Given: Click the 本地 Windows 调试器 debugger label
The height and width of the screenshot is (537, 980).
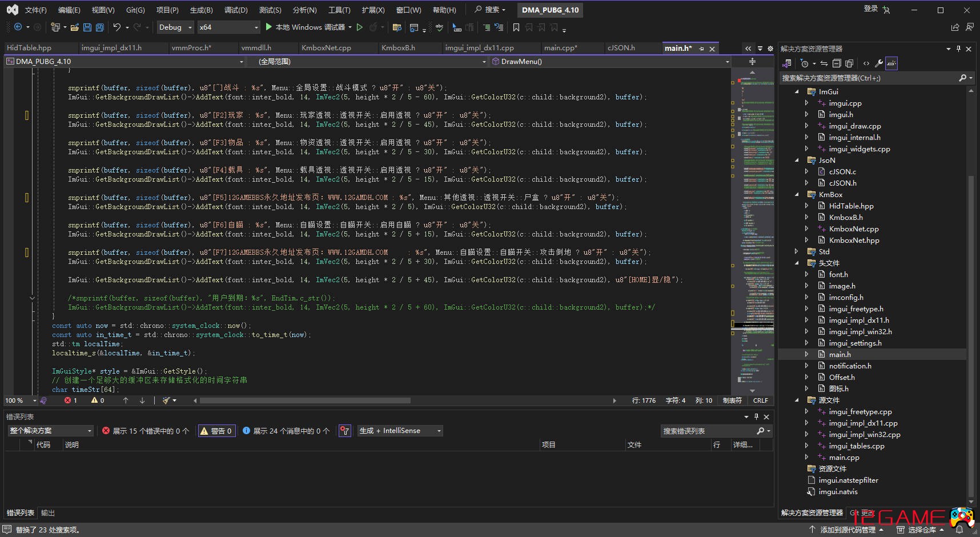Looking at the screenshot, I should 310,27.
